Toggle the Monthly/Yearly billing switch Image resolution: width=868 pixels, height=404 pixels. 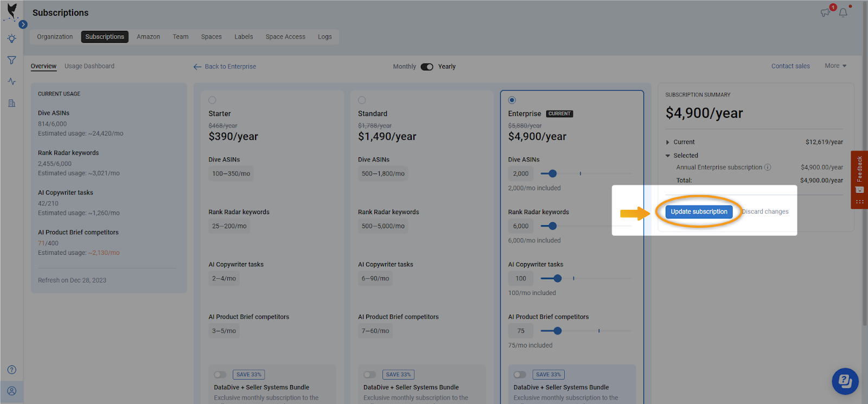point(427,67)
